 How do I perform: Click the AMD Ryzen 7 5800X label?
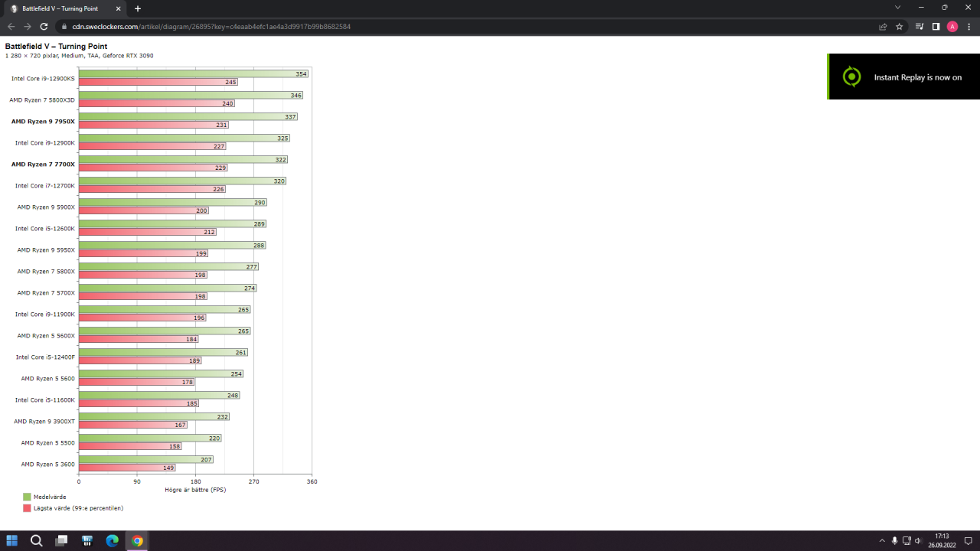pos(46,271)
